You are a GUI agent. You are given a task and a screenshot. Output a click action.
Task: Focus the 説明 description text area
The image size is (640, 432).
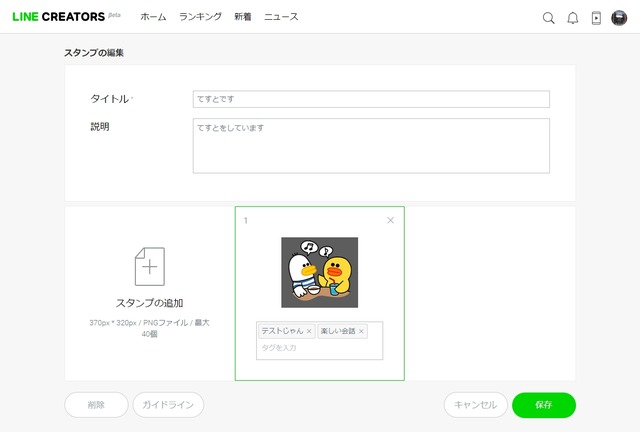click(371, 146)
